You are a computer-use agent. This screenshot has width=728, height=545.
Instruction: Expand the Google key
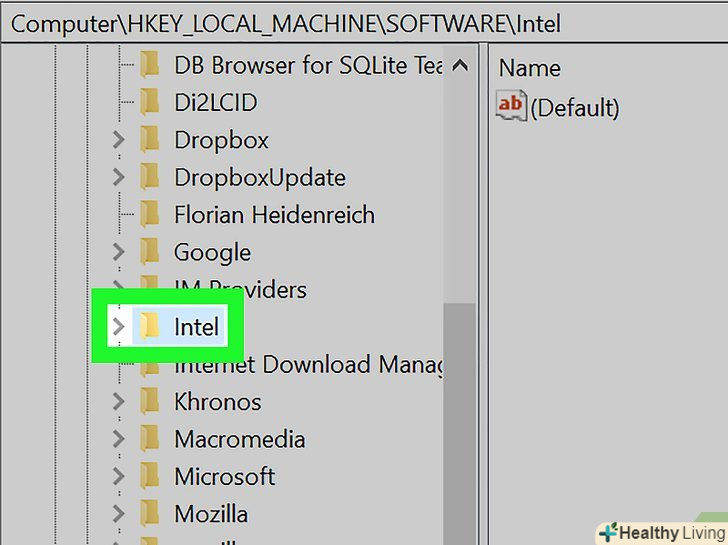[x=119, y=252]
